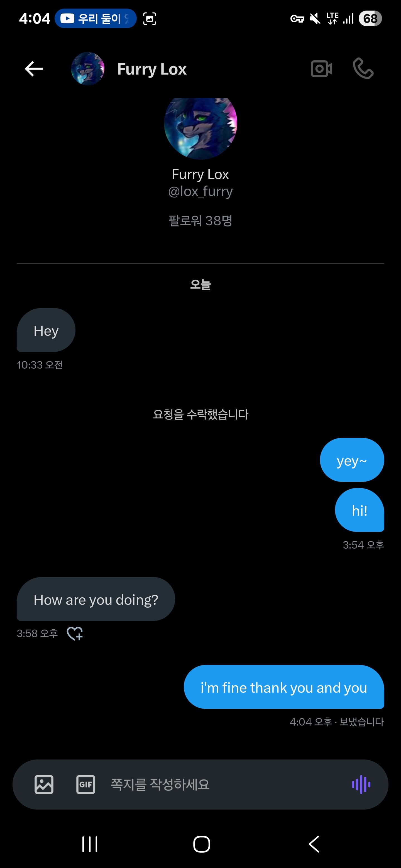Tap the small Furry Lox header avatar

[88, 69]
